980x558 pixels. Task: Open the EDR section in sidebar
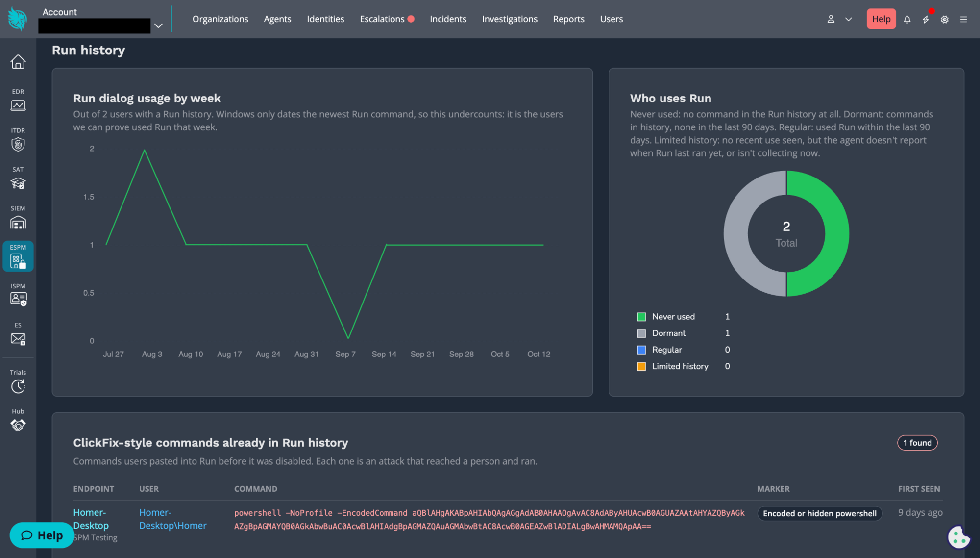pyautogui.click(x=18, y=100)
